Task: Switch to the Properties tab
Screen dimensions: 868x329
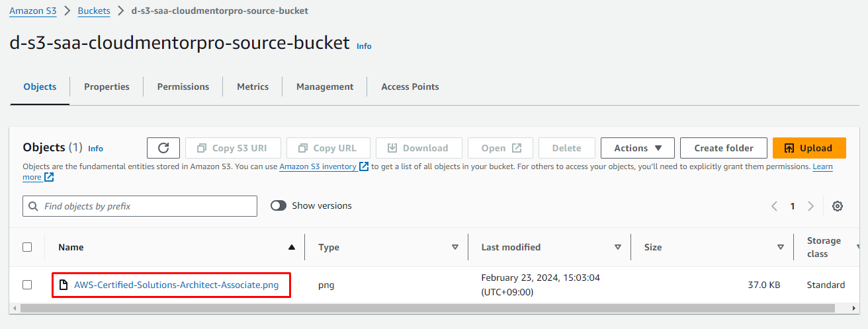Action: [107, 87]
